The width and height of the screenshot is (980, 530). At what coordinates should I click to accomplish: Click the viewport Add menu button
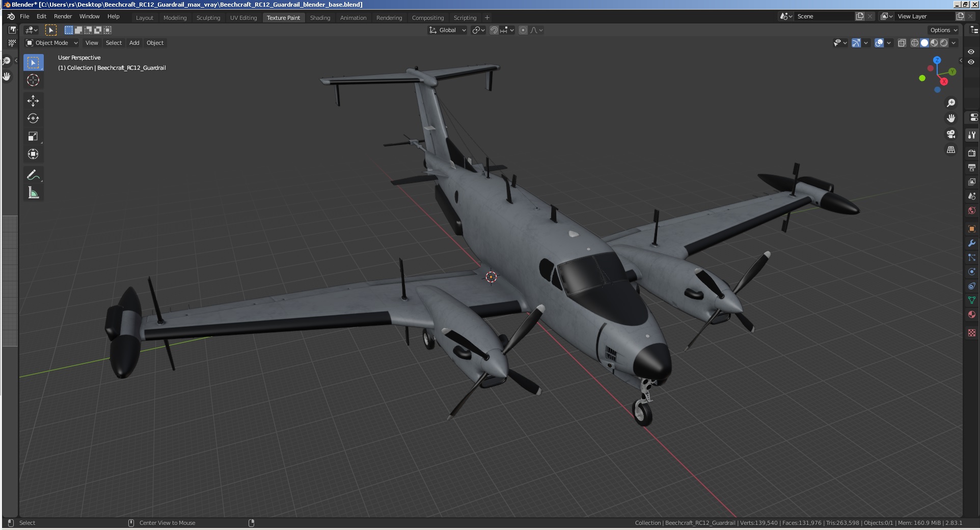click(x=134, y=43)
